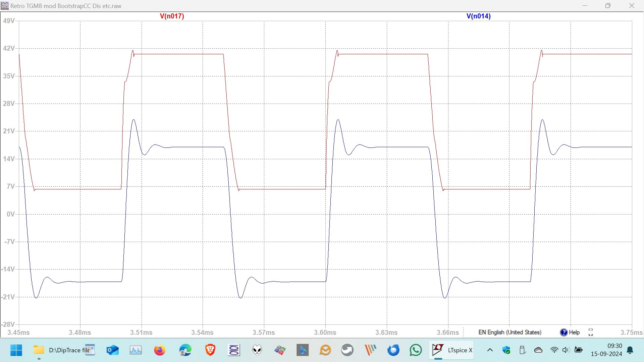The image size is (644, 362).
Task: Click the Help button in language bar
Action: click(x=570, y=332)
